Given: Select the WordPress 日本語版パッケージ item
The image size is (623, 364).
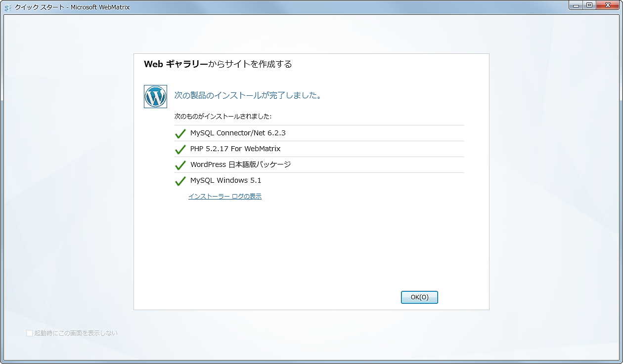Looking at the screenshot, I should point(240,164).
